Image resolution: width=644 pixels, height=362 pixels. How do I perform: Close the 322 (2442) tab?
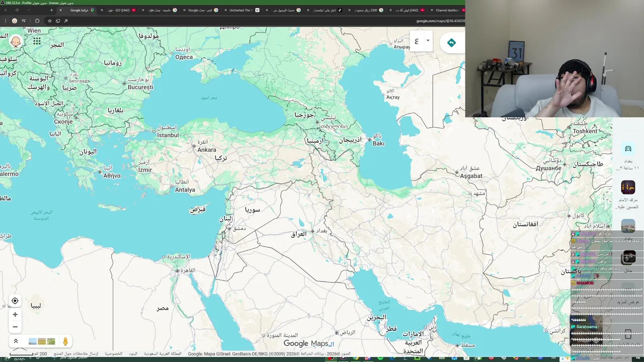coord(102,10)
